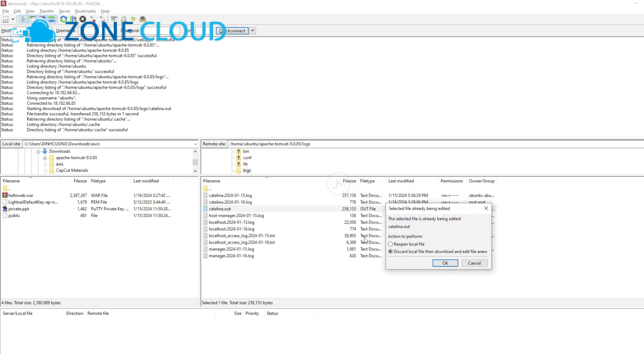Screen dimensions: 644x354
Task: Select the private.ppk PuTTY key icon
Action: 5,209
